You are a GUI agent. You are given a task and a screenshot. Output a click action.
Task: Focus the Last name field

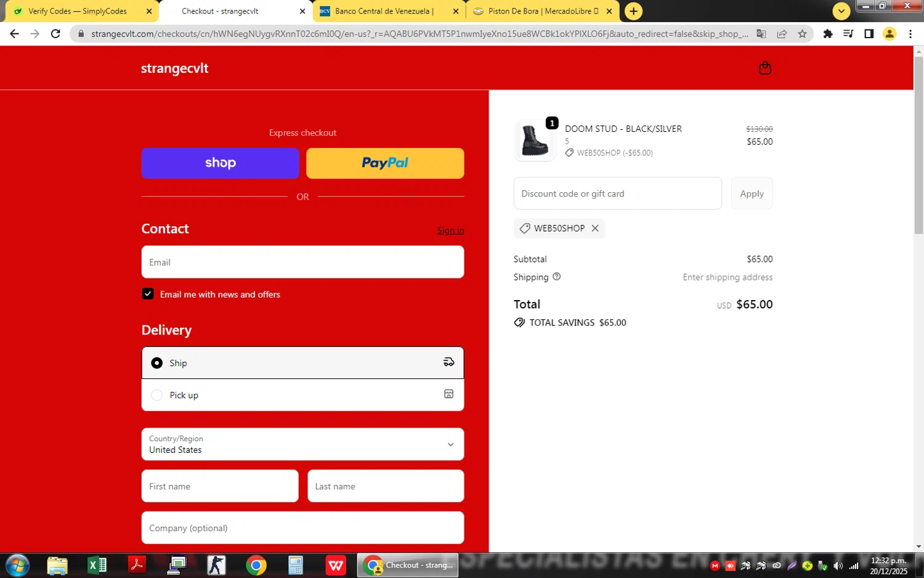(386, 486)
